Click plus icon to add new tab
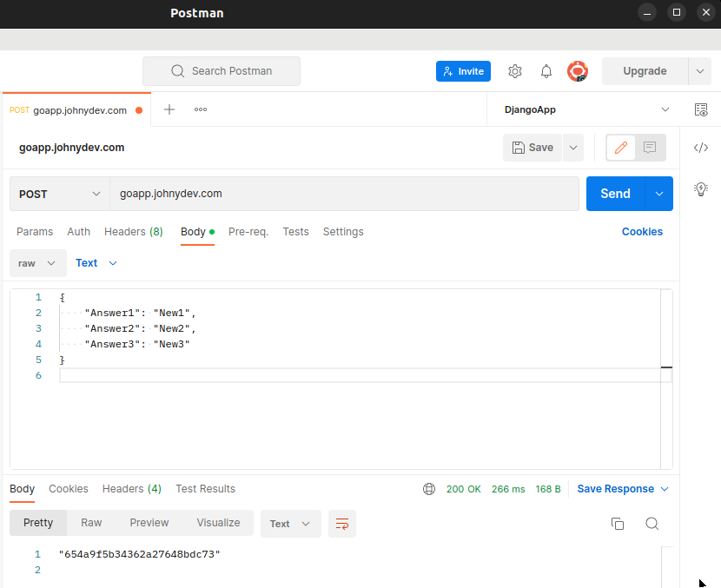This screenshot has width=721, height=588. point(169,109)
